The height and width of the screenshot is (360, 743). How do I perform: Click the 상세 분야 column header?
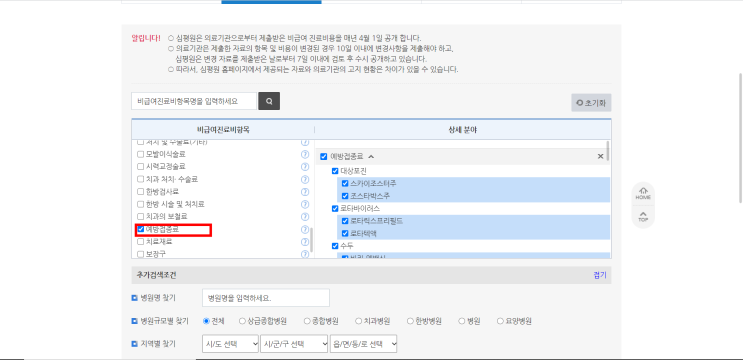click(462, 130)
